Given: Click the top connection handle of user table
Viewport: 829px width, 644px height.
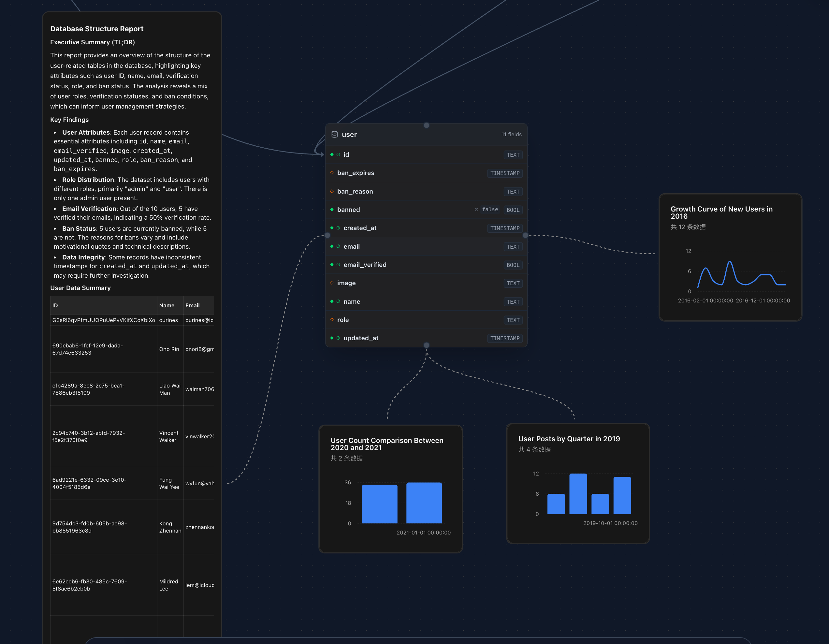Looking at the screenshot, I should tap(426, 125).
